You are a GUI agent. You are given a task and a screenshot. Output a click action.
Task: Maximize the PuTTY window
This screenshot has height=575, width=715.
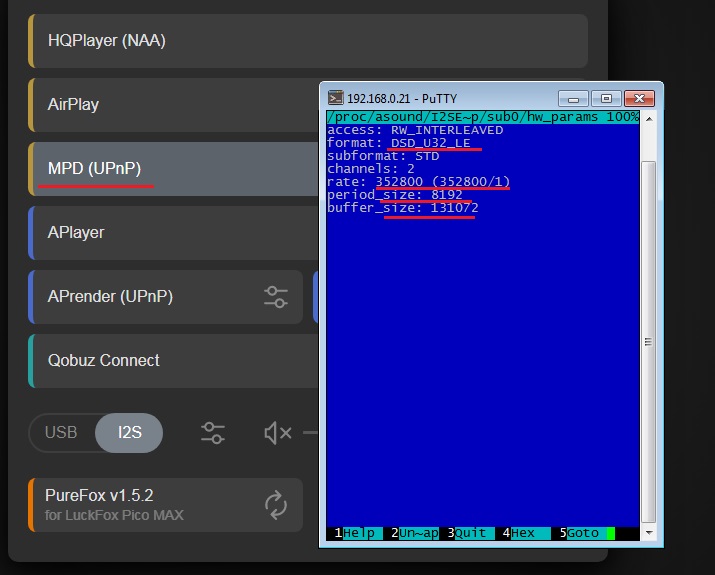point(604,98)
